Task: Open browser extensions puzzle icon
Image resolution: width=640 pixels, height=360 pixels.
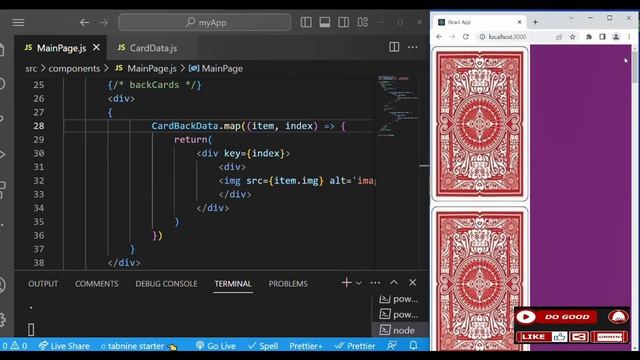Action: coord(589,37)
